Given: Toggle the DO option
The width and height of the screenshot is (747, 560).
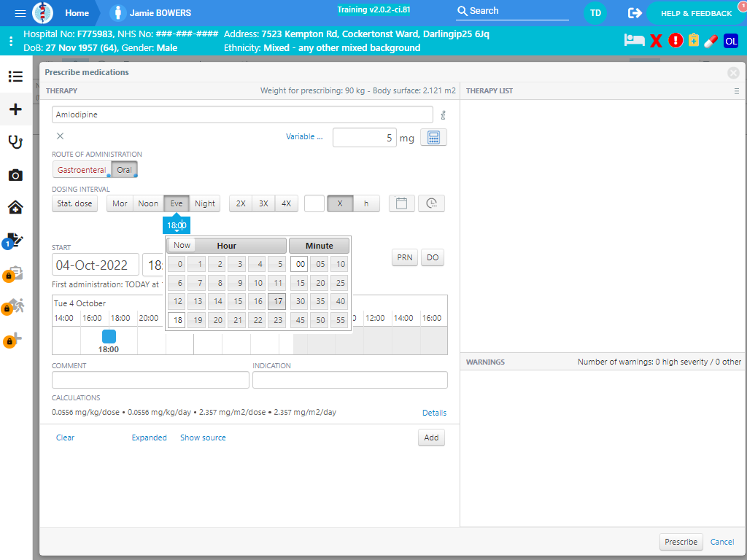Looking at the screenshot, I should point(433,257).
